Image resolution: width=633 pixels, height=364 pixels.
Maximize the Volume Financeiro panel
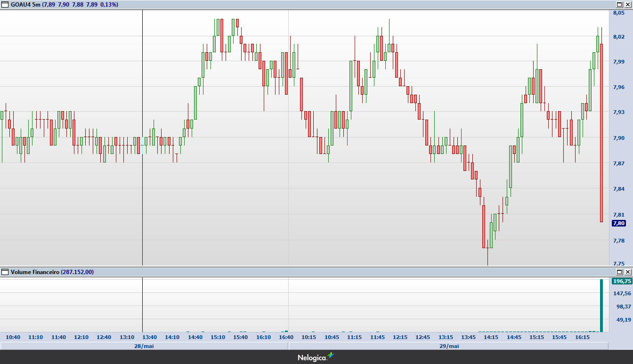tap(619, 272)
